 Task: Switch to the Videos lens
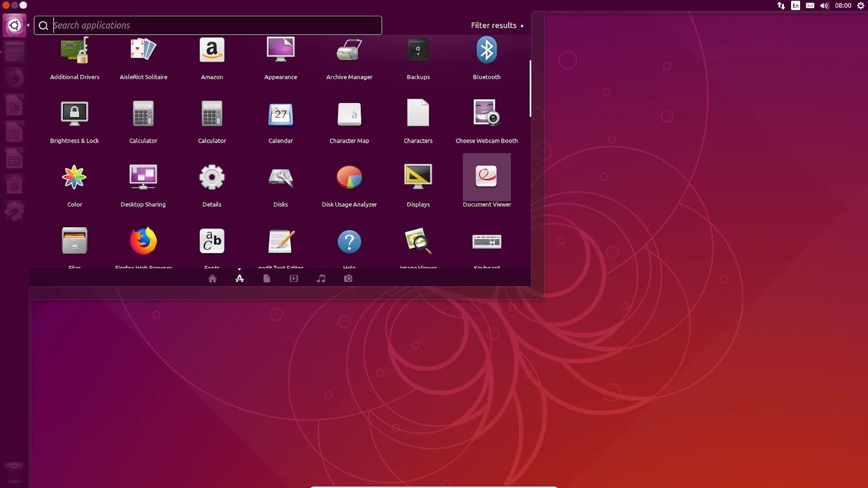pos(293,278)
